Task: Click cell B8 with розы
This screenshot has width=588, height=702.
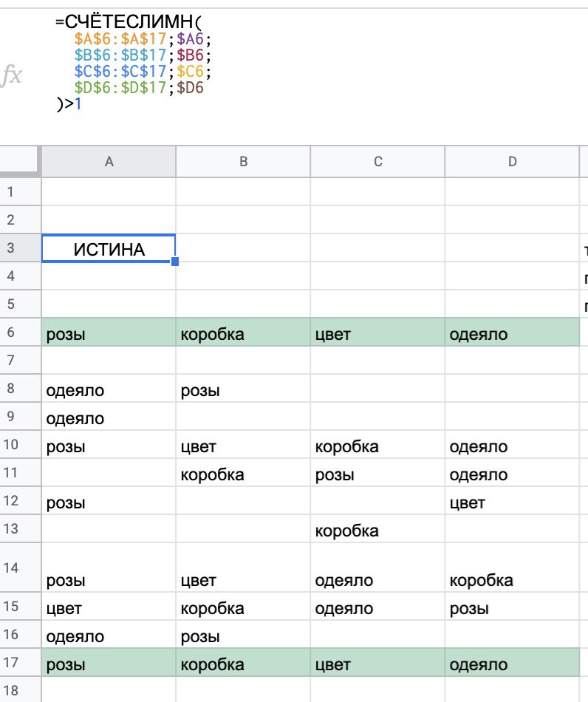Action: pos(243,388)
